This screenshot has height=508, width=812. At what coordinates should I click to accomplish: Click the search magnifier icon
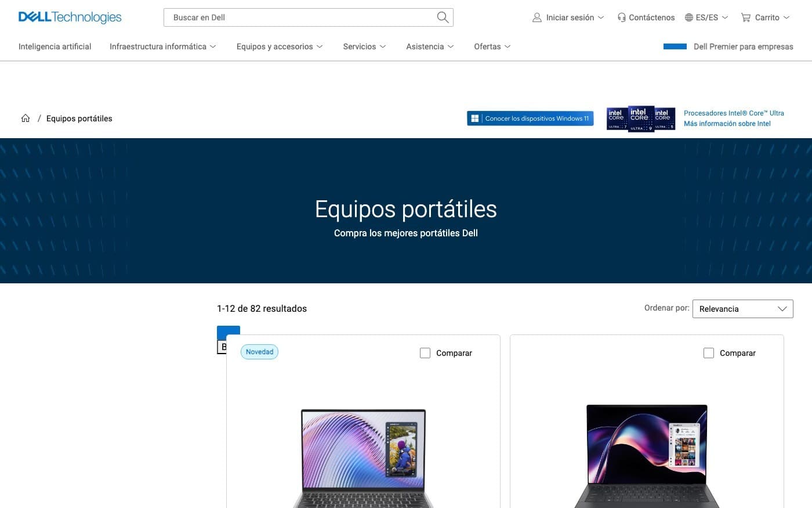point(443,17)
